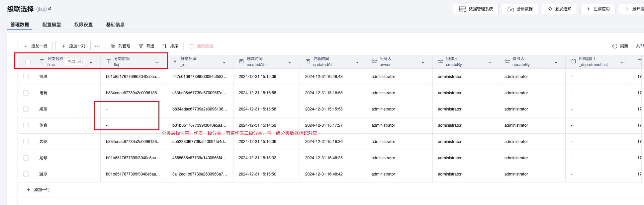Open the 数据管理系统 data management system
This screenshot has height=205, width=644.
coord(475,9)
